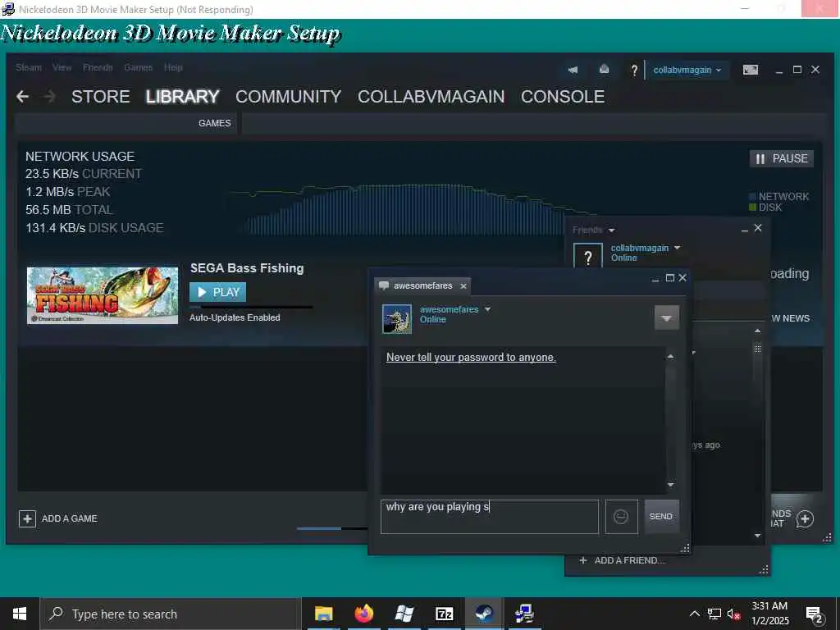Open the Steam menu

pyautogui.click(x=29, y=67)
